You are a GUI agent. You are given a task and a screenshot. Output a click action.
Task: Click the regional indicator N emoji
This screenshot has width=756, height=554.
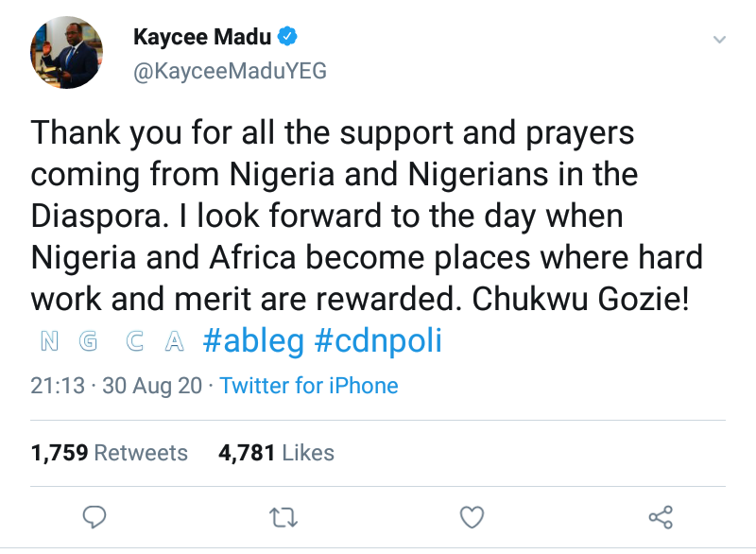coord(50,341)
